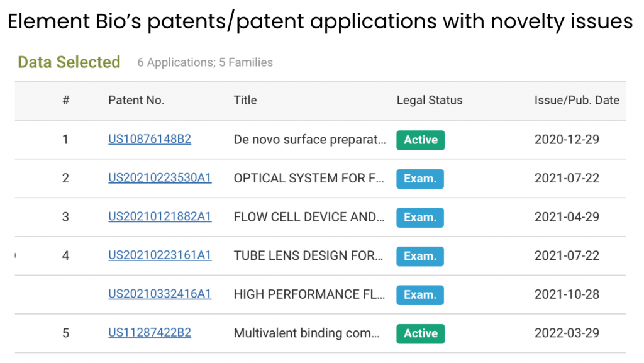Click date 2020-12-29

pos(567,140)
